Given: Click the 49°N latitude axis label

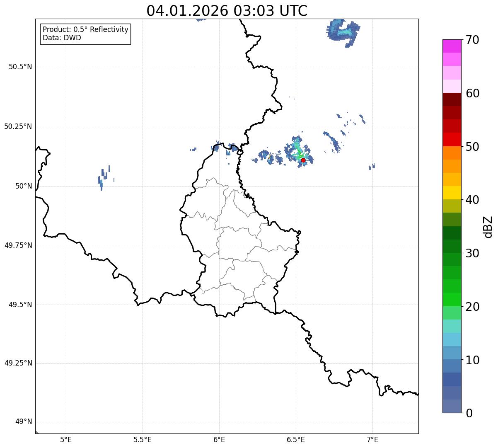Looking at the screenshot, I should pos(23,422).
